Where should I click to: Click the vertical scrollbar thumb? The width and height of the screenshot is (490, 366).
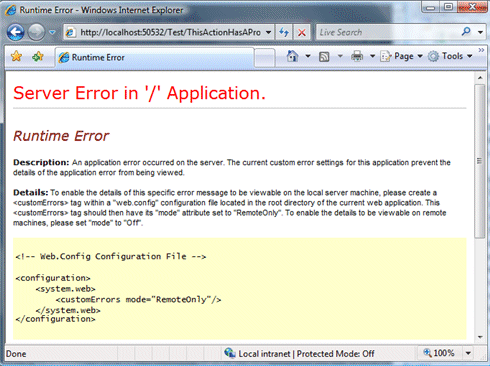click(x=480, y=161)
